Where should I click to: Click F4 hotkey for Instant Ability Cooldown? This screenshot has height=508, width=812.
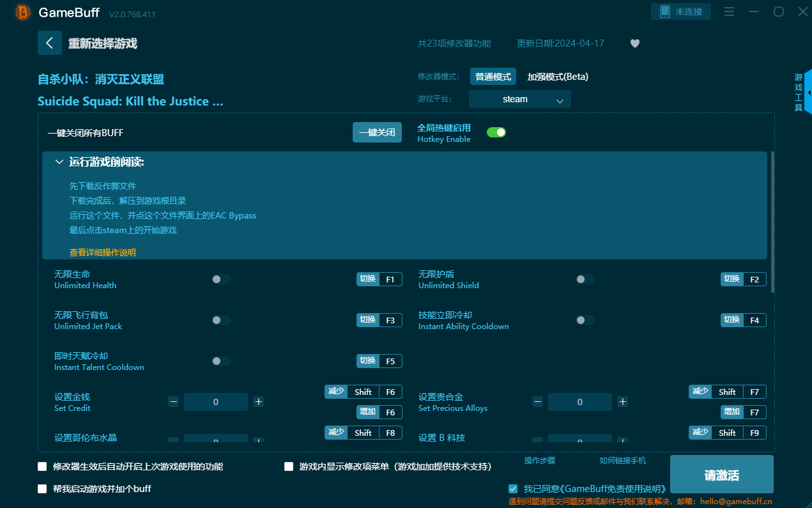click(744, 320)
